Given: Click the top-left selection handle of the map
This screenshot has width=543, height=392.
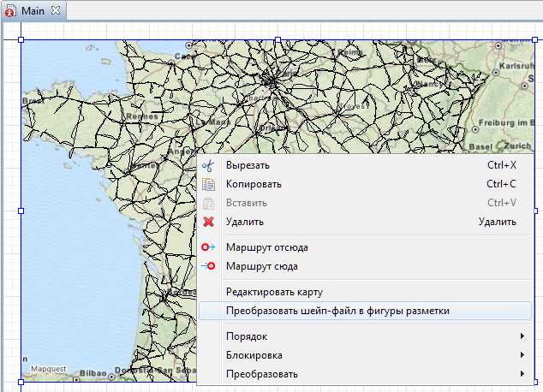Looking at the screenshot, I should (x=21, y=39).
